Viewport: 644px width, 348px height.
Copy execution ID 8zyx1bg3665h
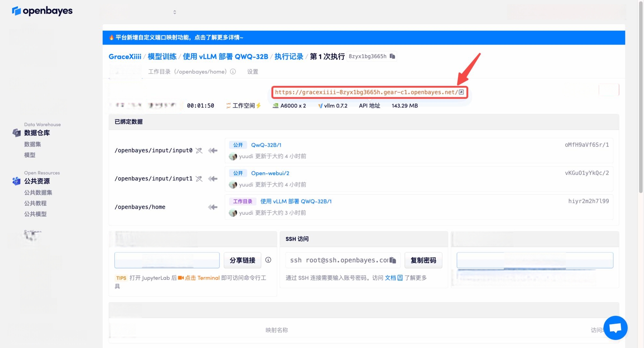[393, 56]
